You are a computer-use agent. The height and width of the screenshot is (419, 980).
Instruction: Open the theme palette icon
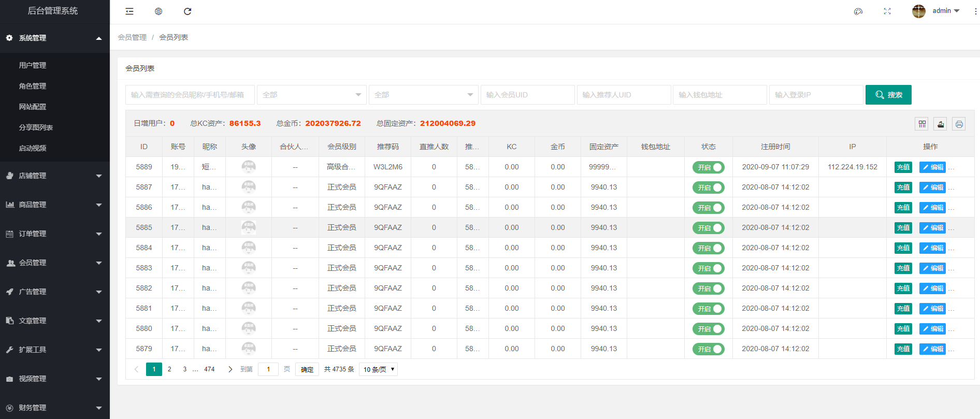(858, 11)
